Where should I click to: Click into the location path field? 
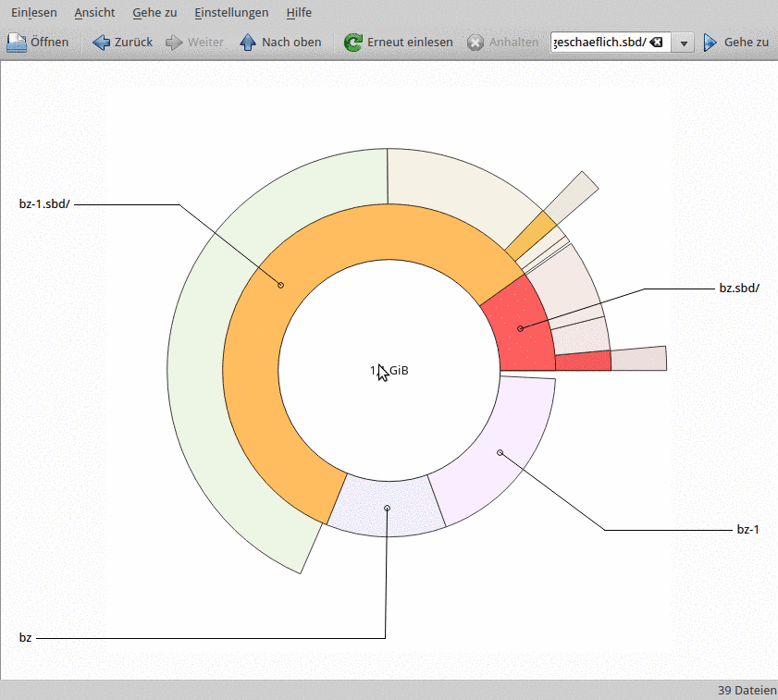coord(599,43)
